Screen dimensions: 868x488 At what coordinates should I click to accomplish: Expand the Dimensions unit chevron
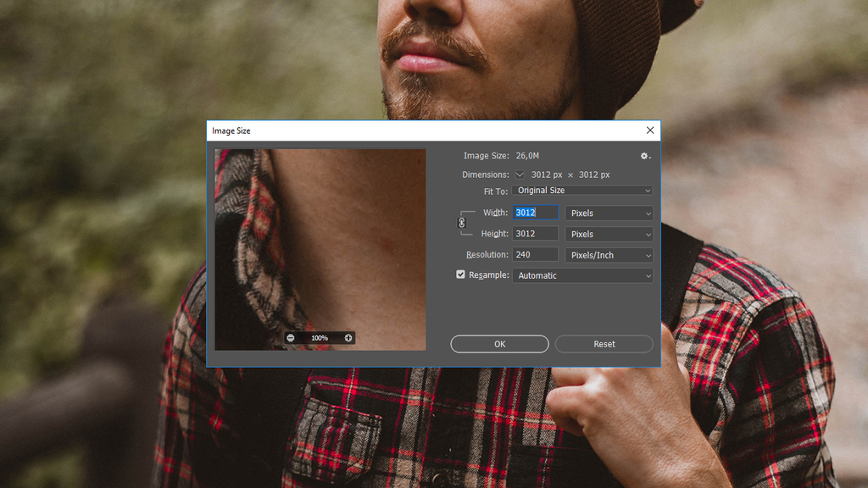pos(520,175)
